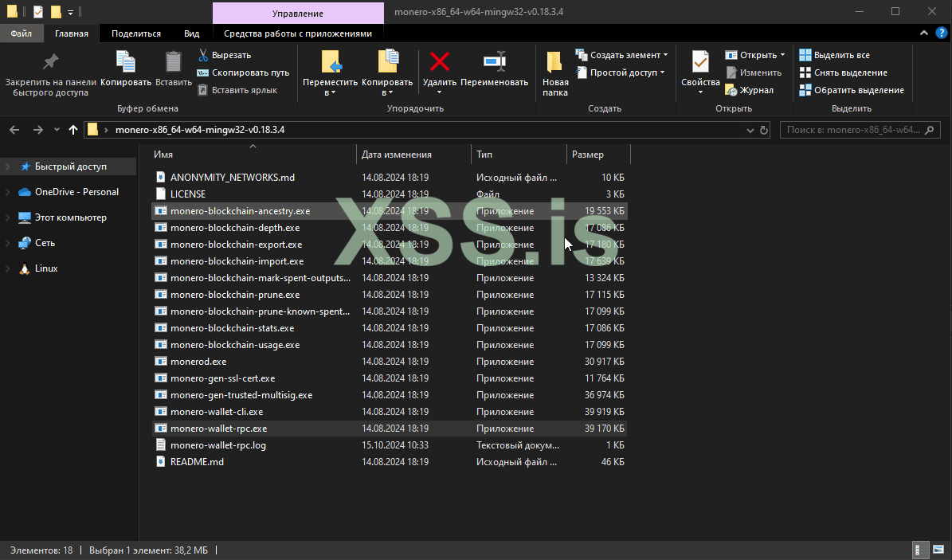Viewport: 952px width, 560px height.
Task: Open Create item (Создать элемент) dropdown
Action: click(x=621, y=55)
